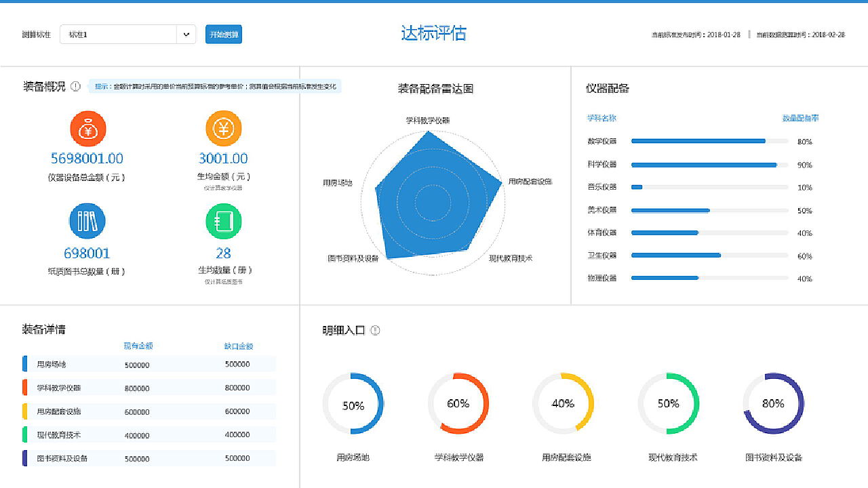The height and width of the screenshot is (488, 868).
Task: Click the yellow yen coin icon
Action: point(223,128)
